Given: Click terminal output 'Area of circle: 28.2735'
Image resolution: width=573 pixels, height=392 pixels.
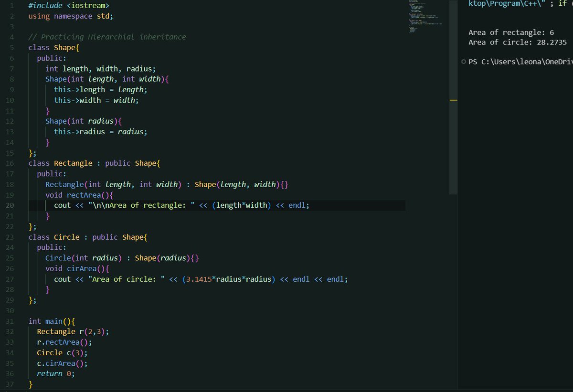Looking at the screenshot, I should [x=518, y=42].
